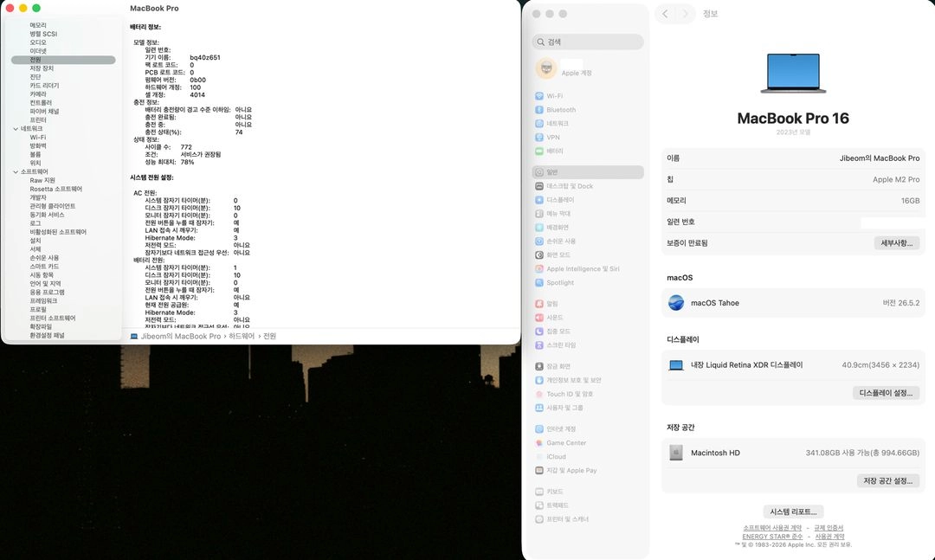The width and height of the screenshot is (935, 560).
Task: Click 하드웨어 in the System Information path bar
Action: [242, 337]
